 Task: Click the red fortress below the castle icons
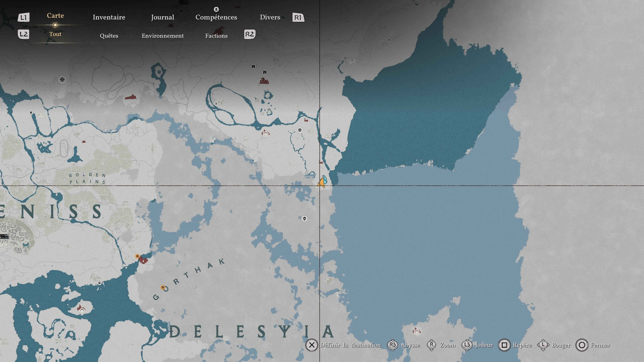(264, 81)
